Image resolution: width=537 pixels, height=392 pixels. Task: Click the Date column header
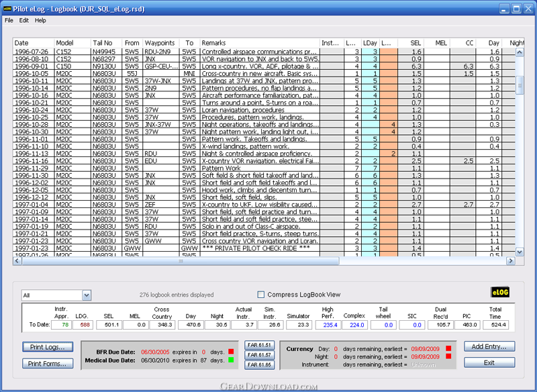(34, 43)
